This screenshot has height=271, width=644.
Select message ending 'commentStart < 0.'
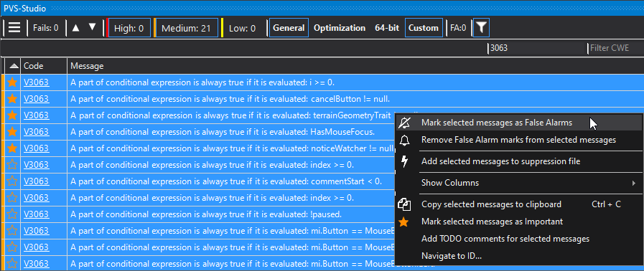coord(226,181)
